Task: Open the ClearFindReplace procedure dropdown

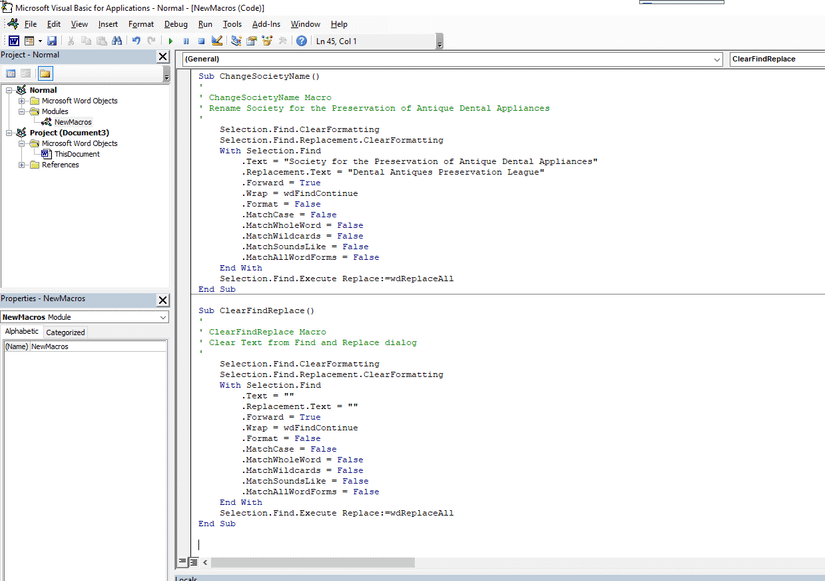Action: (x=776, y=59)
